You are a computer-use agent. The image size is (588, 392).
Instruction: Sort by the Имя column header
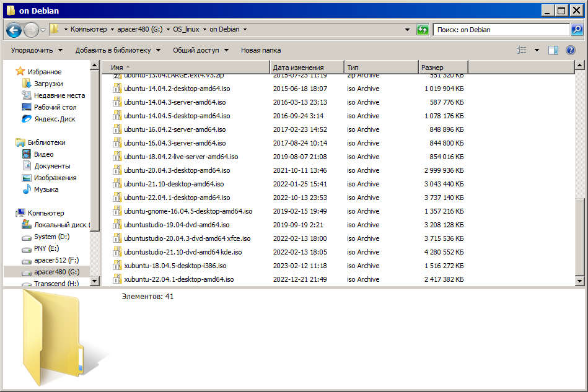pyautogui.click(x=186, y=68)
